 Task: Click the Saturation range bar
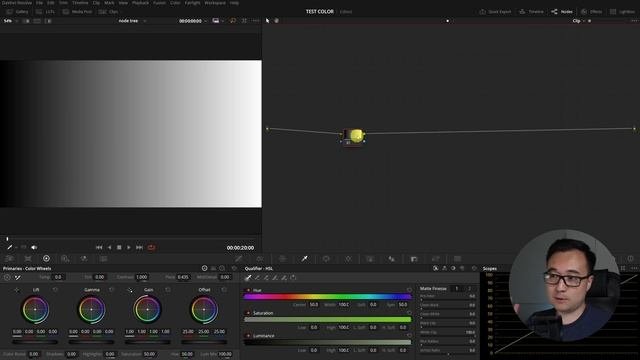[x=328, y=320]
